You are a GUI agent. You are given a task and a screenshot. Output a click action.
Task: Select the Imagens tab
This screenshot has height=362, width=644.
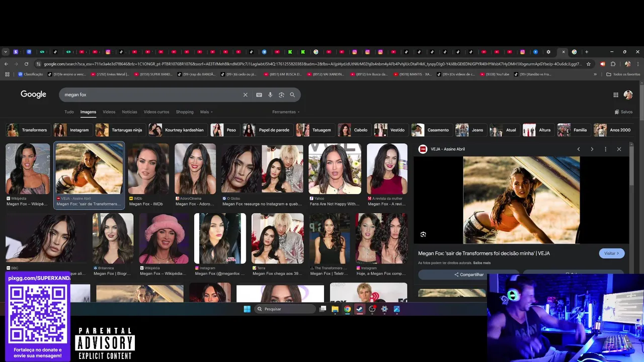click(88, 112)
